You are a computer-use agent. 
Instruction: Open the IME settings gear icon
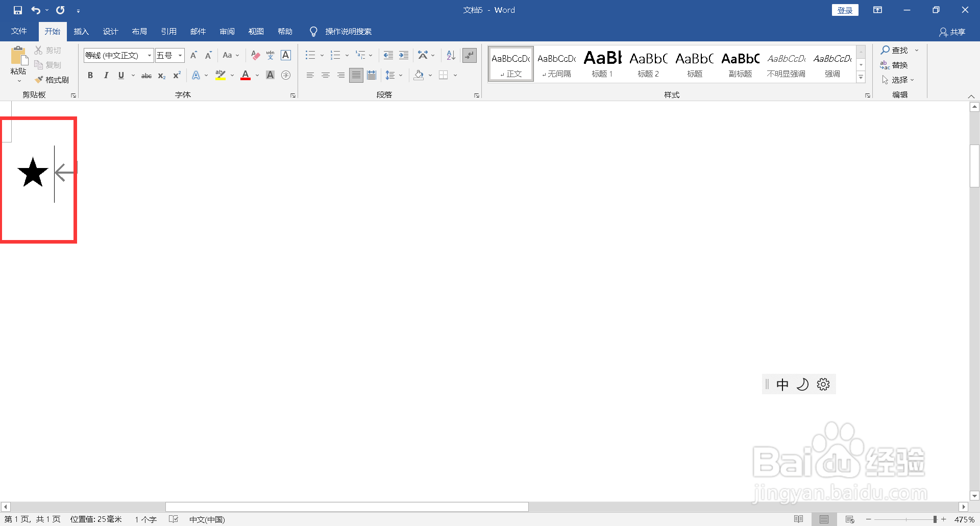click(823, 384)
